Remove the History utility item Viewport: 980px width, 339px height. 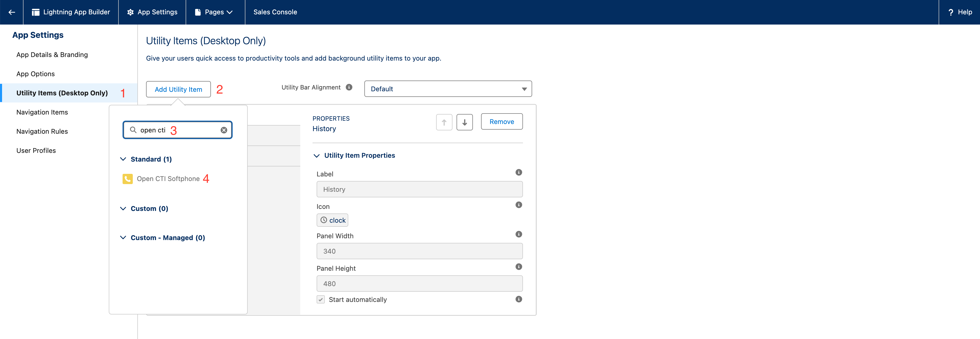tap(502, 121)
